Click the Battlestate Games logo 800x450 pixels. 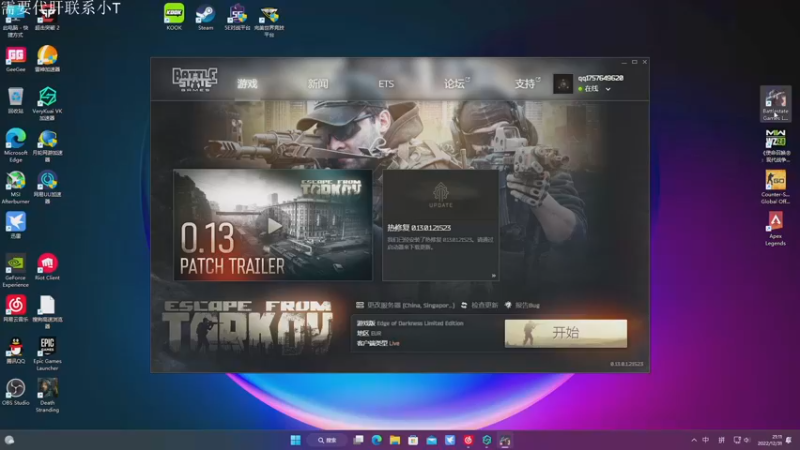(194, 80)
